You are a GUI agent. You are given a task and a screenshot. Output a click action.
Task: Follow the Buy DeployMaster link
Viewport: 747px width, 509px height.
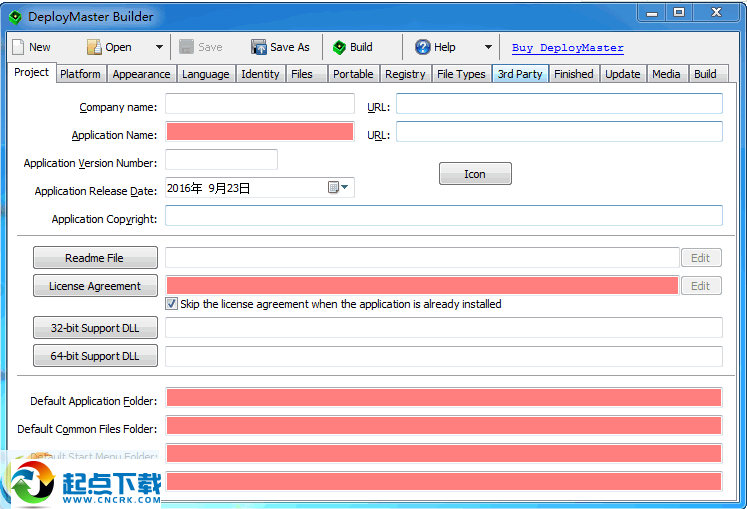(x=567, y=48)
